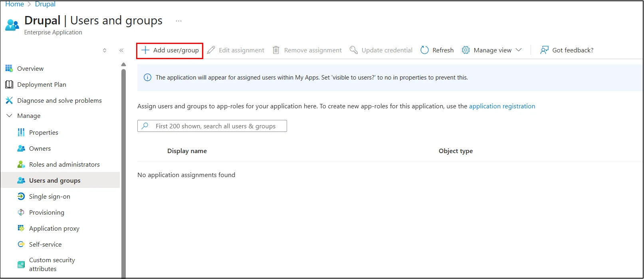Click the search users & groups field
This screenshot has height=279, width=644.
pos(212,126)
